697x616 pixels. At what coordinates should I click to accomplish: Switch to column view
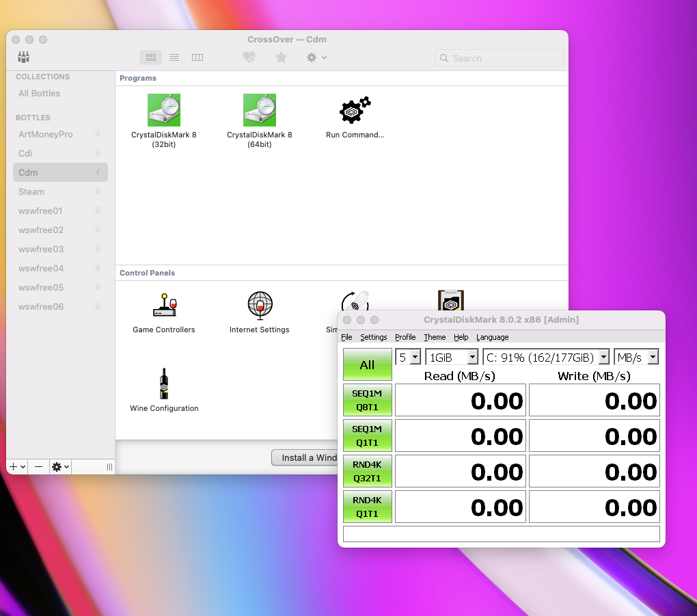coord(197,57)
